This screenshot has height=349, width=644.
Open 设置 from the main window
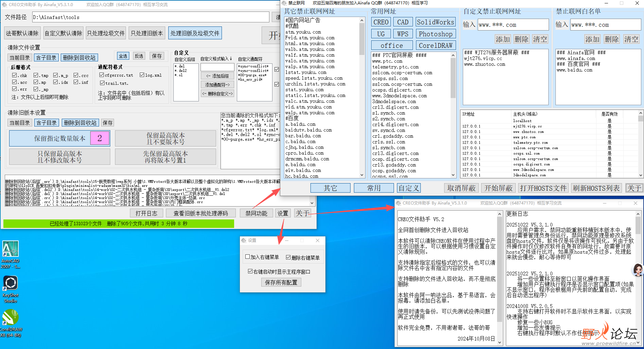coord(283,213)
